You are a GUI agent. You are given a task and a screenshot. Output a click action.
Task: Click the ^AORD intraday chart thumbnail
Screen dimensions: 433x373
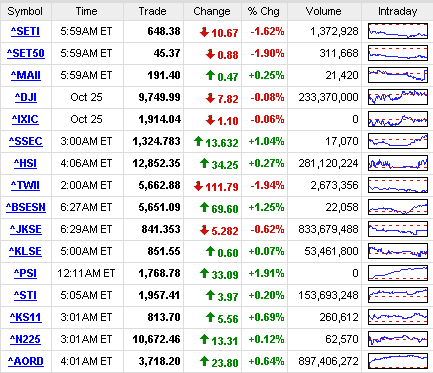tap(398, 361)
